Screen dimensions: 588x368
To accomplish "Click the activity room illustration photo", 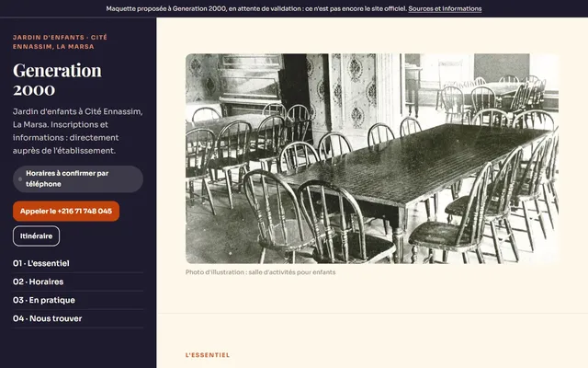I will pos(372,158).
